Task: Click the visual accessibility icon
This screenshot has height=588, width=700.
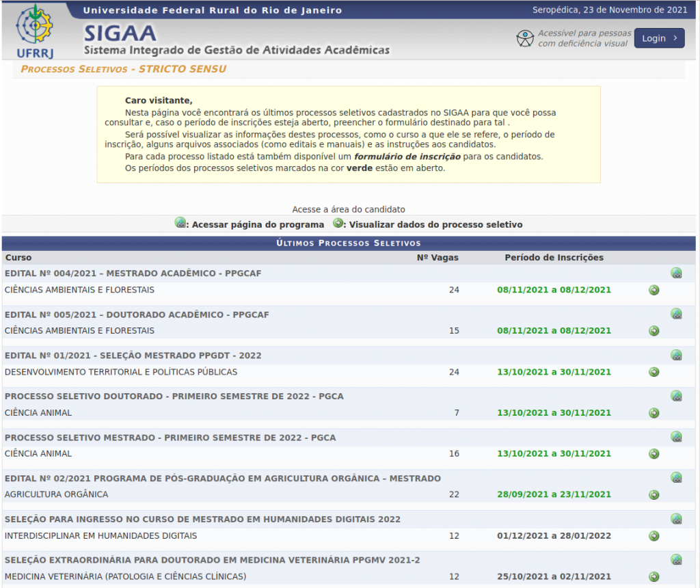Action: (524, 38)
